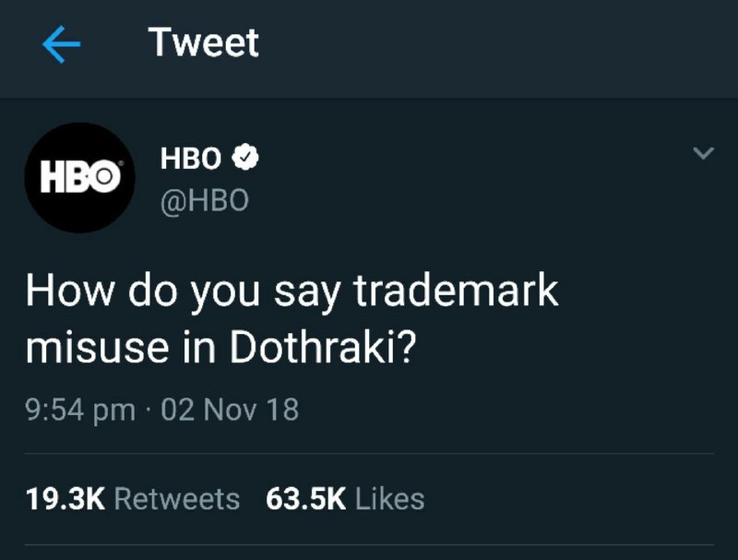Open the HBO profile picture
738x560 pixels.
pos(80,177)
